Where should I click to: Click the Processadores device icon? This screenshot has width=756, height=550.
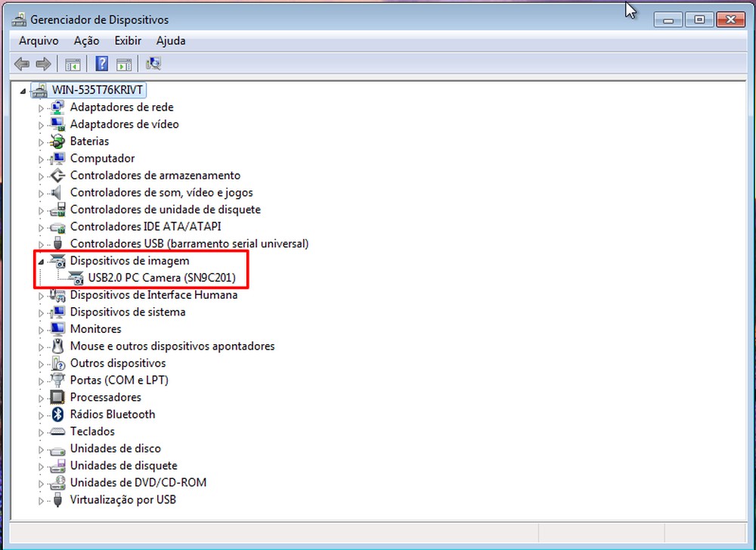(57, 397)
